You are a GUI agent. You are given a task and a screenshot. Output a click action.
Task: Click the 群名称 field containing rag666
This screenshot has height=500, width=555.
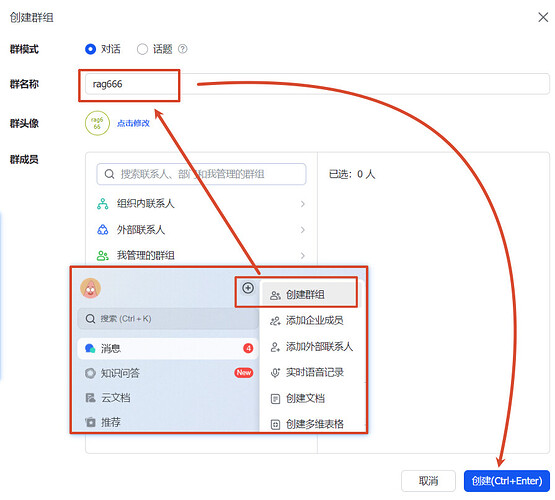(317, 84)
